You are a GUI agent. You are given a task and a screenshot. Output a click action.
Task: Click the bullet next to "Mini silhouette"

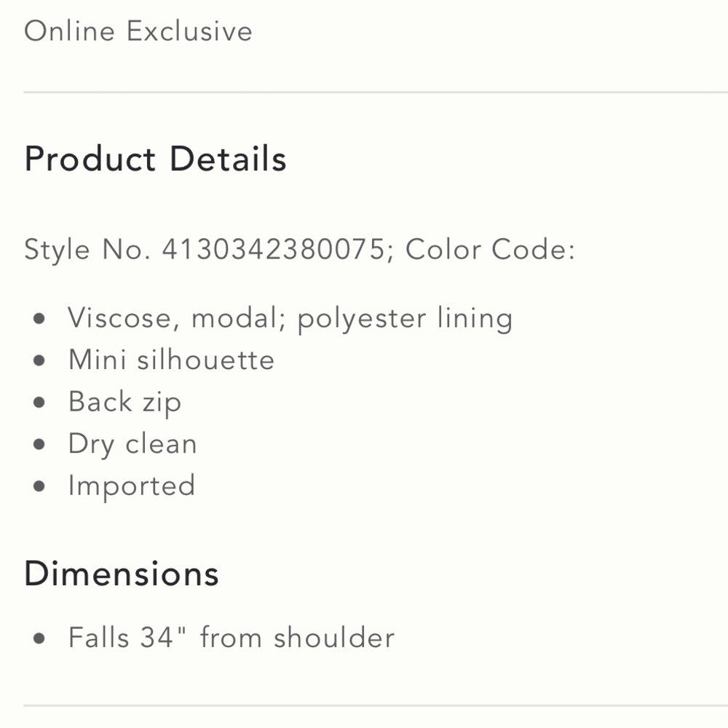click(40, 360)
